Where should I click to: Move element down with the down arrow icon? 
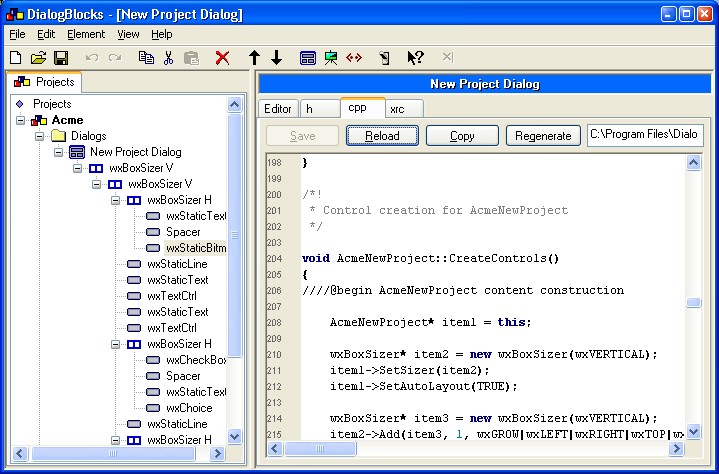[277, 58]
